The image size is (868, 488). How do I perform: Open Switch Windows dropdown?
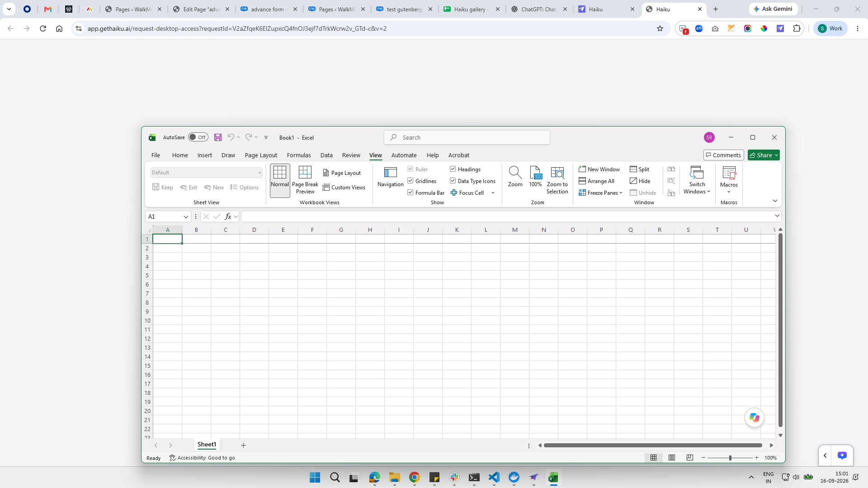click(x=697, y=180)
